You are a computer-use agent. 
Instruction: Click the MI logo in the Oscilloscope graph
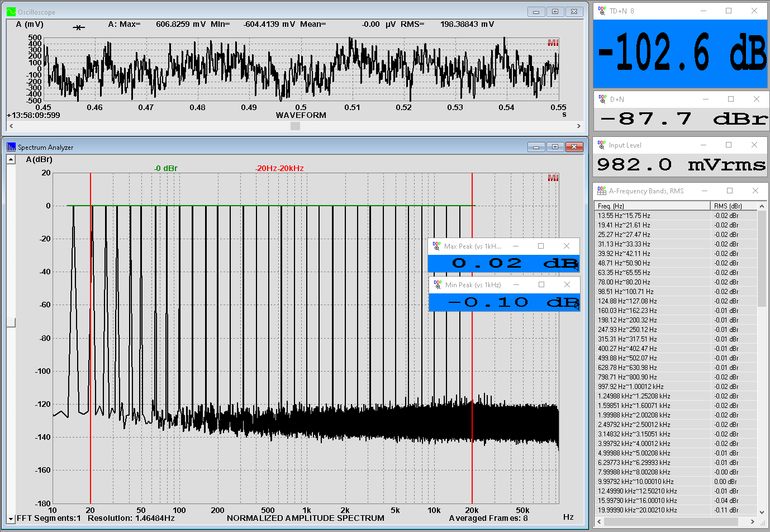click(x=553, y=43)
